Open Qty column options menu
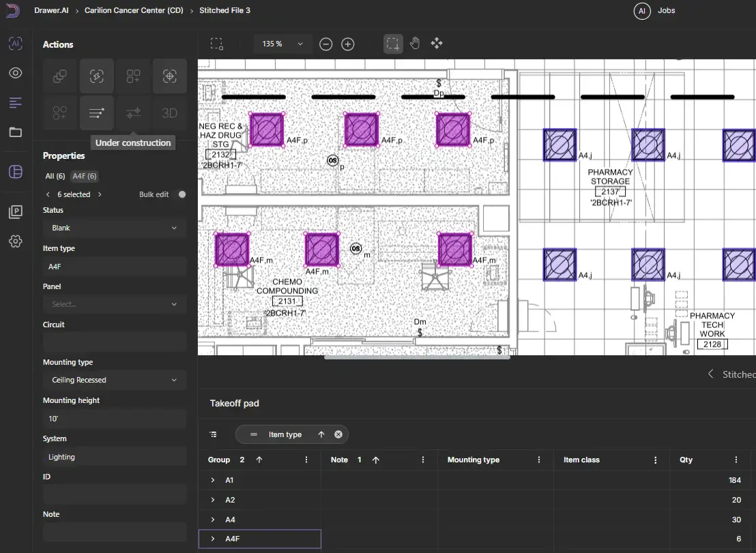Viewport: 756px width, 553px height. [736, 460]
